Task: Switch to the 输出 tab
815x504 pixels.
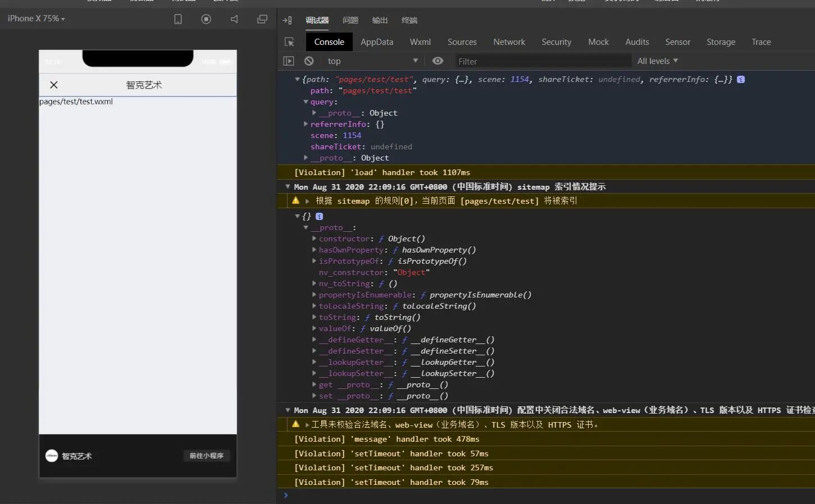Action: pos(380,20)
